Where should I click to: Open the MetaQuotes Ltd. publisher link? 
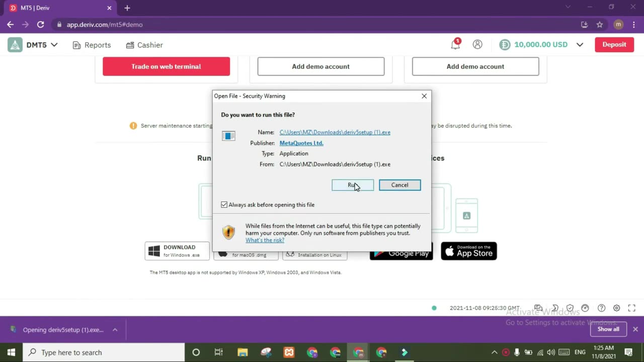tap(301, 143)
